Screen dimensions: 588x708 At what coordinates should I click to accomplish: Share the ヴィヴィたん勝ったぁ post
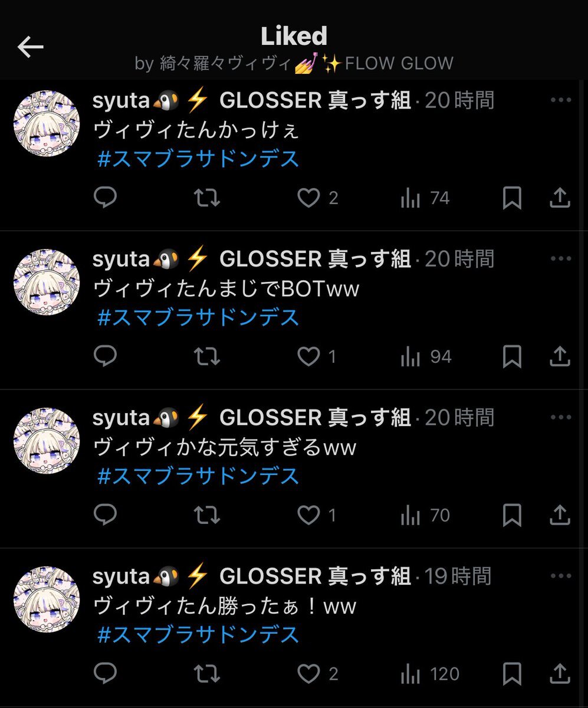click(560, 674)
